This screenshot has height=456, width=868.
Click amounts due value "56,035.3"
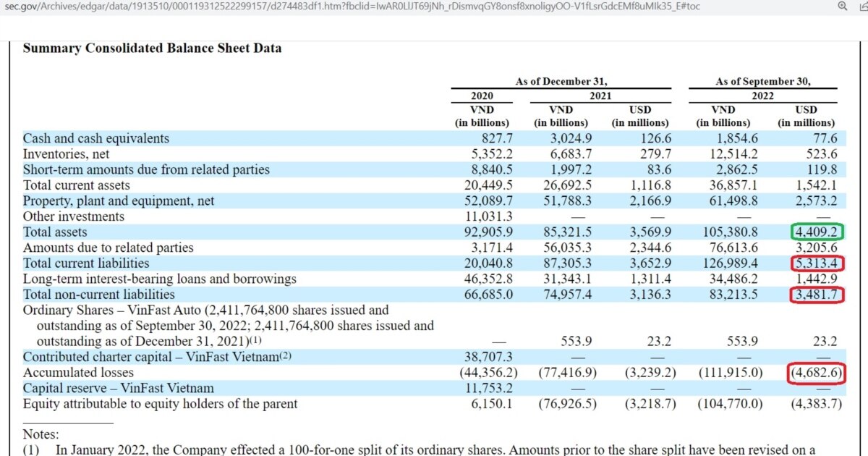(x=567, y=248)
